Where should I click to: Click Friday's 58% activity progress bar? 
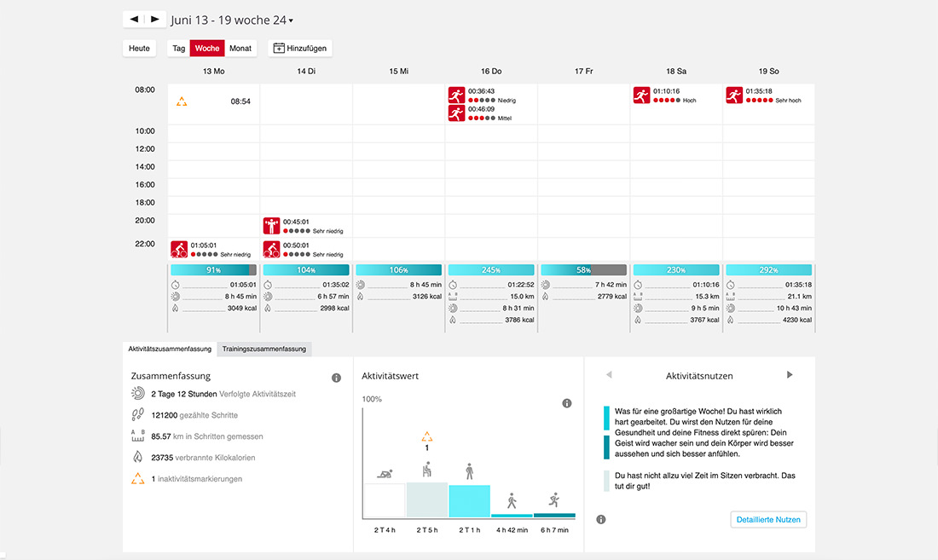583,270
